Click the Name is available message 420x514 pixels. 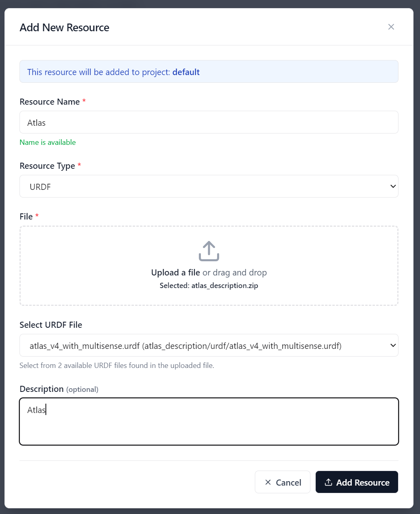47,142
